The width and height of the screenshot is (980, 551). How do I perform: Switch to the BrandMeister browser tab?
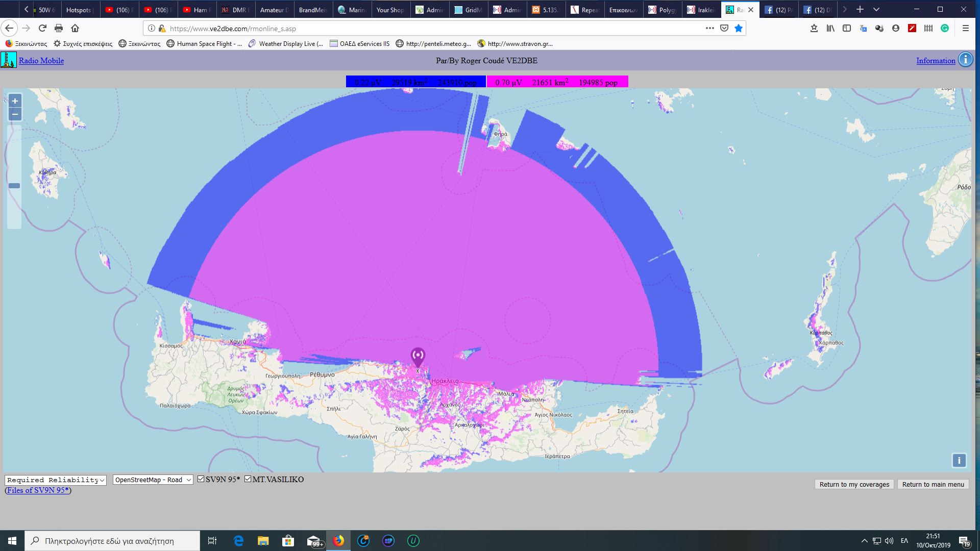pos(312,10)
